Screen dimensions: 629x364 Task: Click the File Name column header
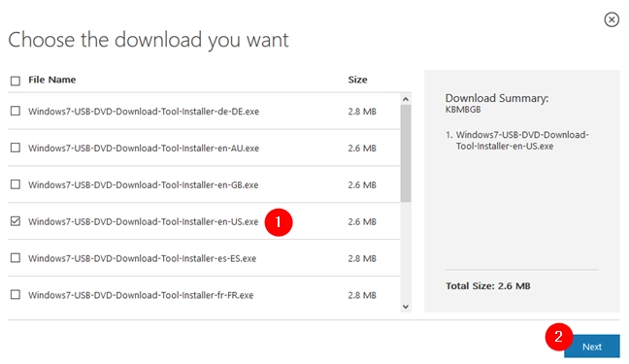pos(52,80)
